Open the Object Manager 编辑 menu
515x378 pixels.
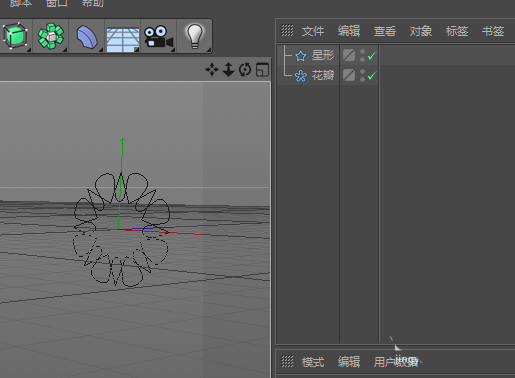tap(349, 31)
